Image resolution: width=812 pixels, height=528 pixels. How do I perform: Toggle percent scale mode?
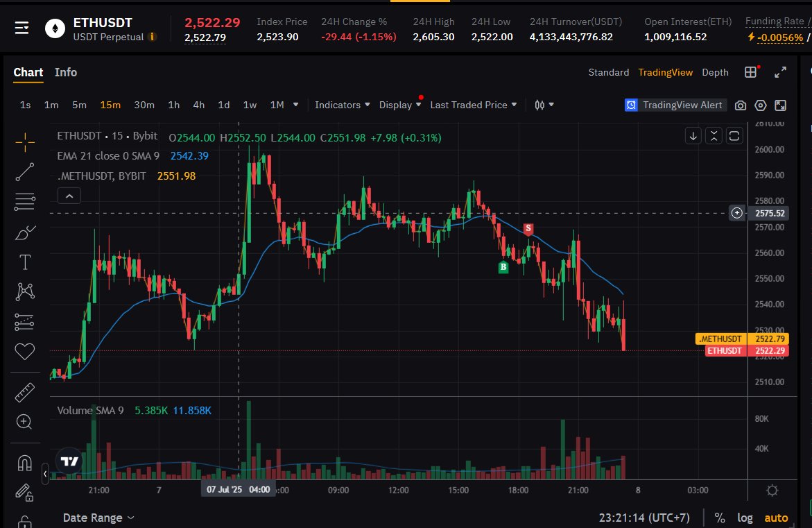coord(719,518)
